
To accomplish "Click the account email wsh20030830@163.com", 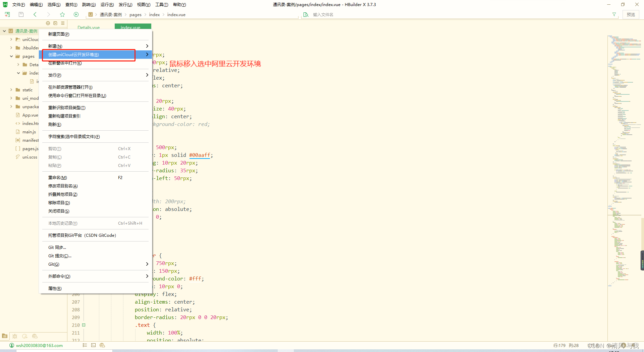I will (x=39, y=345).
